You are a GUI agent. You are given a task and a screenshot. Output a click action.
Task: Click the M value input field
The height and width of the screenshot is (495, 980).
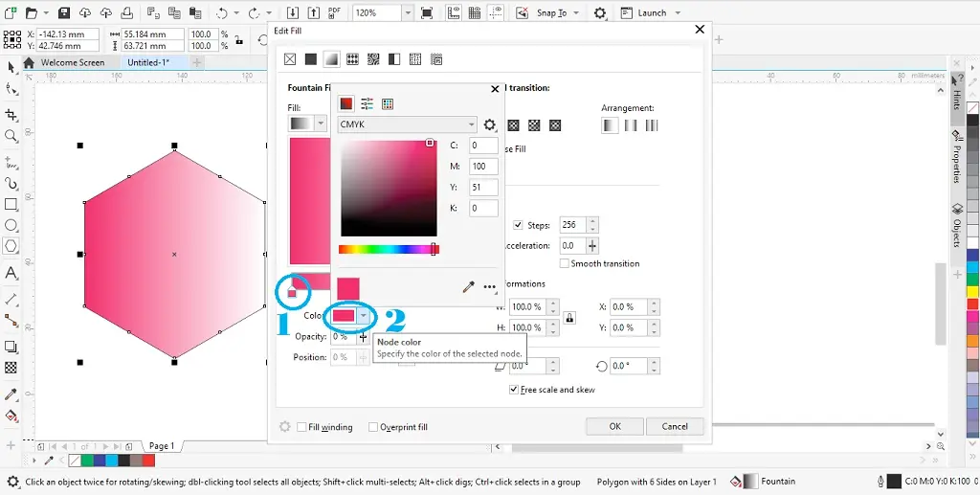point(483,167)
